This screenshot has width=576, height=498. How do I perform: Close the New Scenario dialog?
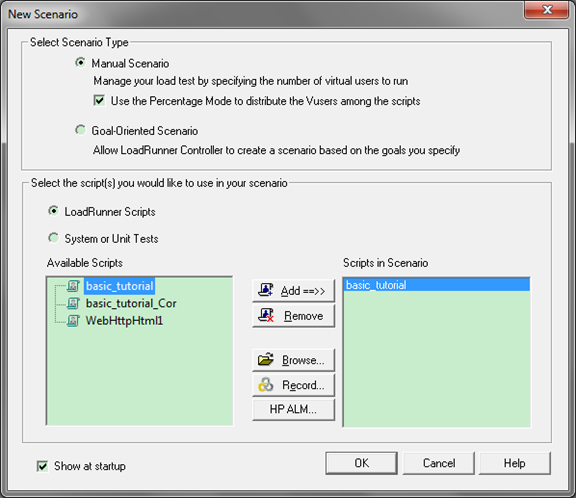[547, 10]
